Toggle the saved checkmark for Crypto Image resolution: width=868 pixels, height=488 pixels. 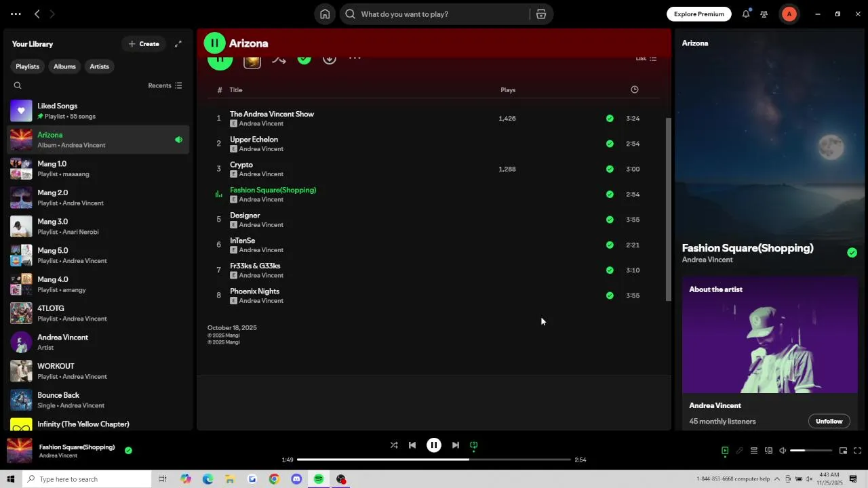click(x=610, y=169)
